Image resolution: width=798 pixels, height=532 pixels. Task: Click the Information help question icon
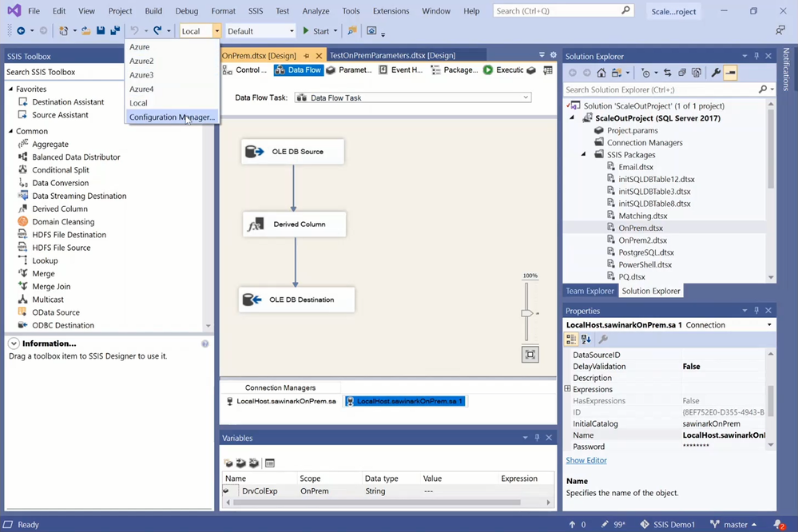(x=205, y=343)
